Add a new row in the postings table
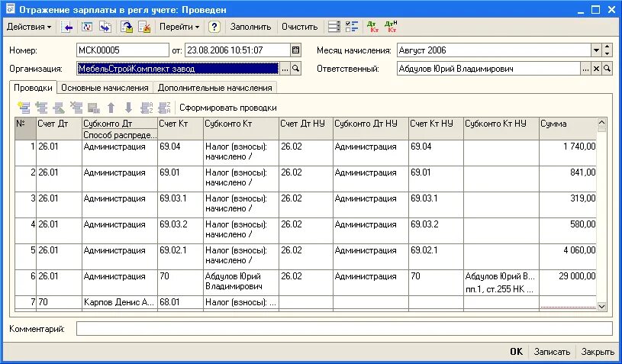This screenshot has width=622, height=364. click(24, 108)
